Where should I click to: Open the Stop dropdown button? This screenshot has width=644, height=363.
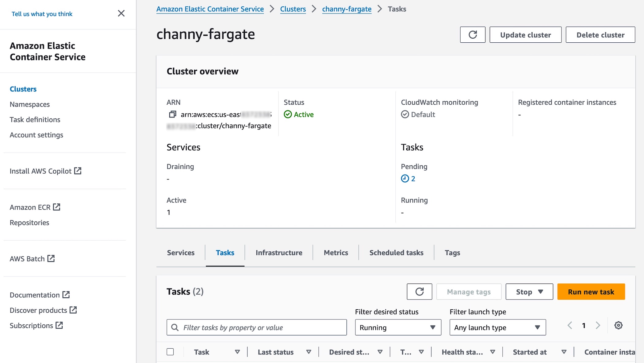[x=529, y=292]
